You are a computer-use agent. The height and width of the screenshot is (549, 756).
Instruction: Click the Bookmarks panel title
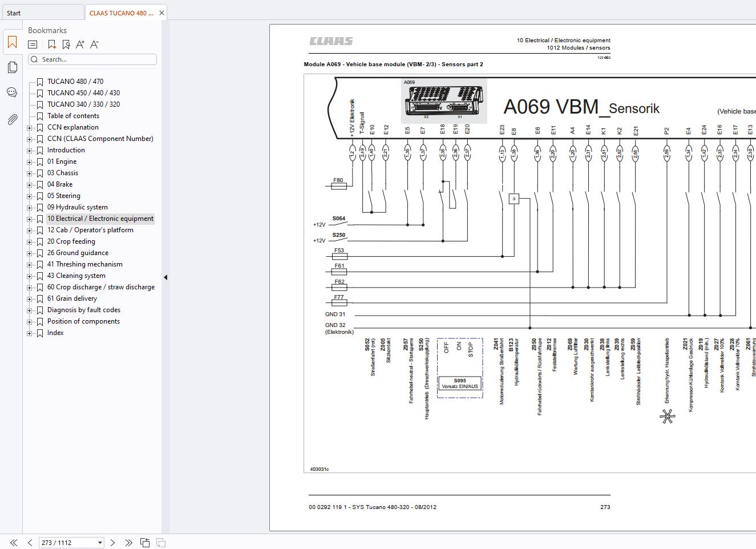coord(47,31)
